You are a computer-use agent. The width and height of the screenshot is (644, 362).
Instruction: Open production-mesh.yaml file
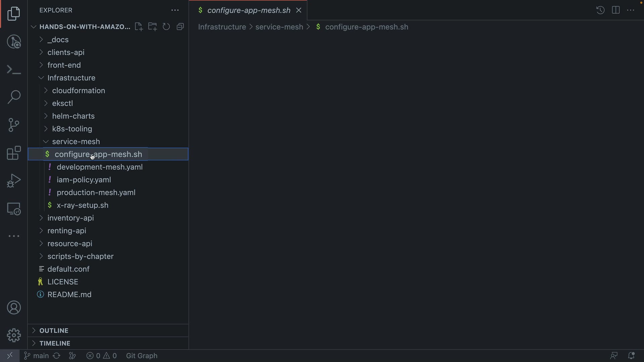(x=96, y=192)
